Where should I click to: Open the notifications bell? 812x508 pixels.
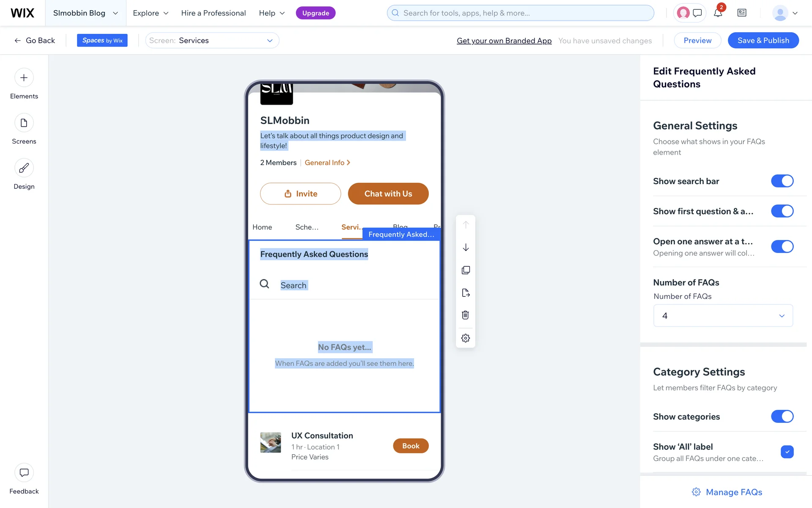[x=718, y=13]
